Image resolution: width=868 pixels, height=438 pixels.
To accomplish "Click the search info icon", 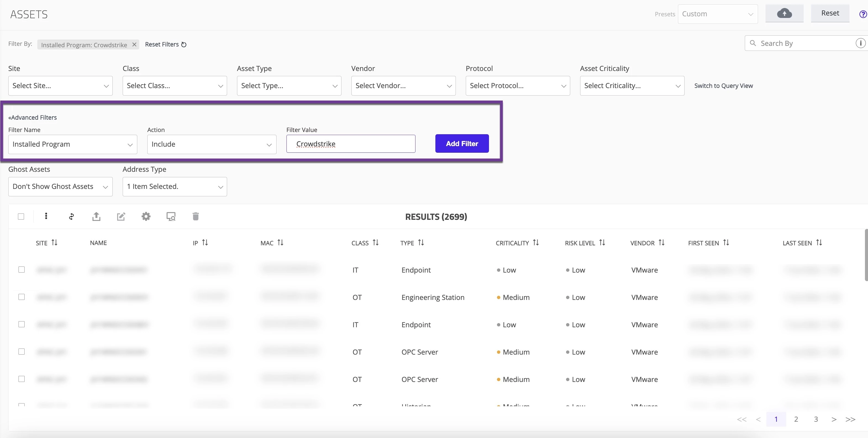I will pyautogui.click(x=860, y=43).
